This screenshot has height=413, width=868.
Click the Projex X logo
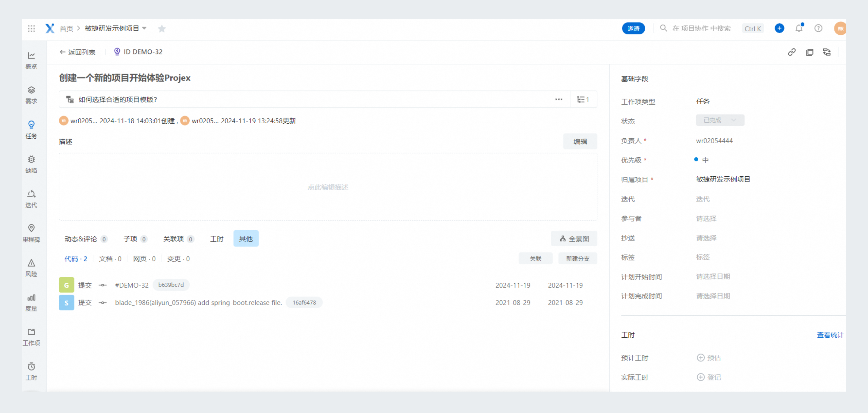(50, 29)
